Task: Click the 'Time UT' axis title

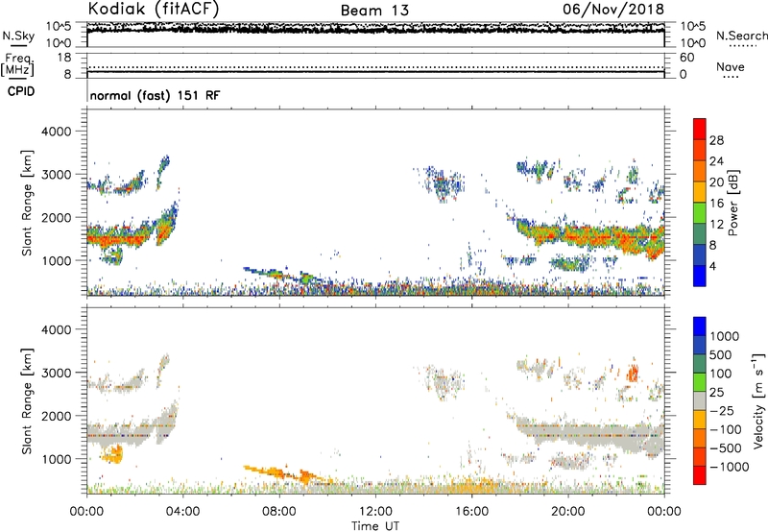Action: click(375, 526)
